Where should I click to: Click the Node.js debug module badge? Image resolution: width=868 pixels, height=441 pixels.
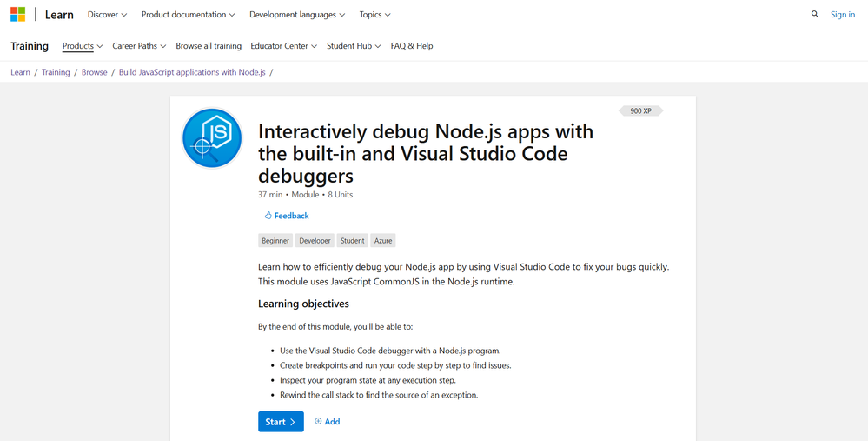pos(212,138)
